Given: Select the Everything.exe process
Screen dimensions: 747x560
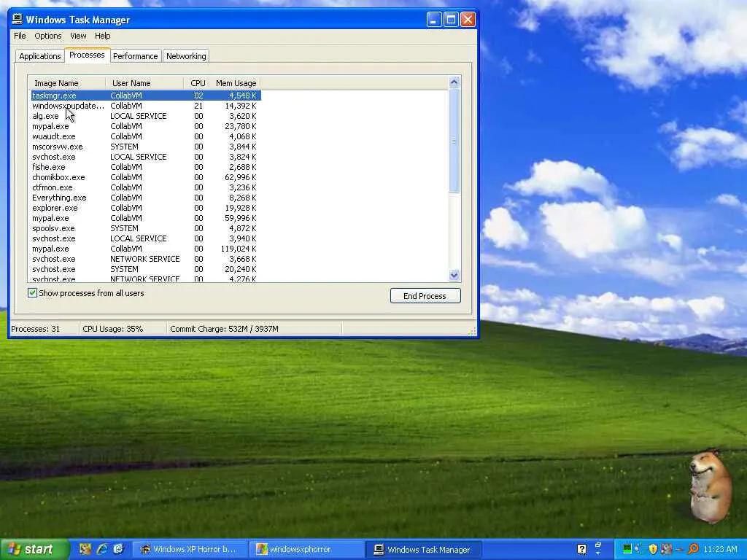Looking at the screenshot, I should tap(146, 198).
